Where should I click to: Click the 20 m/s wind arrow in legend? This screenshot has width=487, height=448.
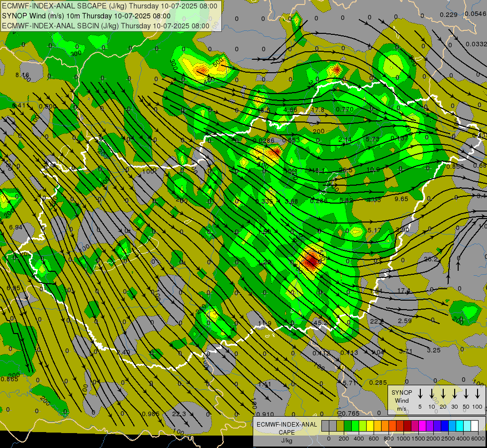tap(443, 394)
